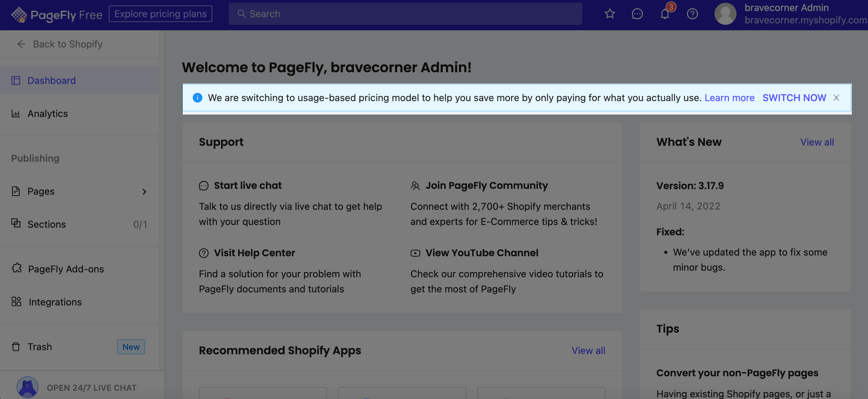Open the Trash menu item

[x=80, y=347]
